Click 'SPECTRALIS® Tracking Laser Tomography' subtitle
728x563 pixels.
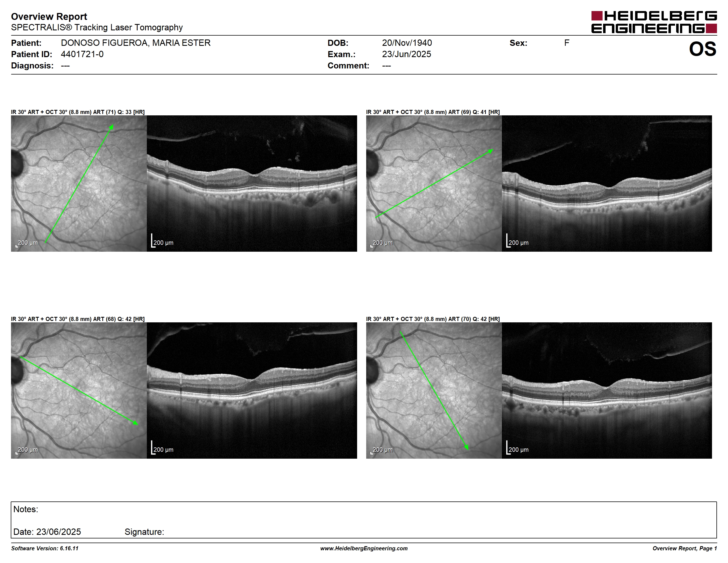(x=97, y=27)
